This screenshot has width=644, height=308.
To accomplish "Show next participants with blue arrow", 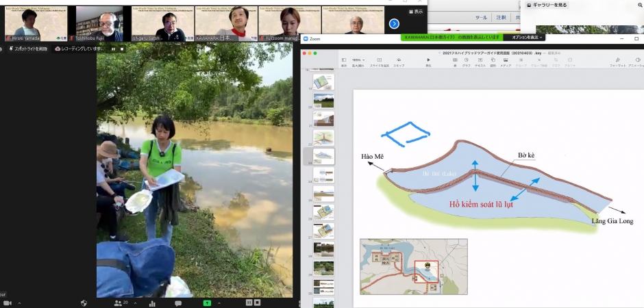I will pyautogui.click(x=394, y=24).
